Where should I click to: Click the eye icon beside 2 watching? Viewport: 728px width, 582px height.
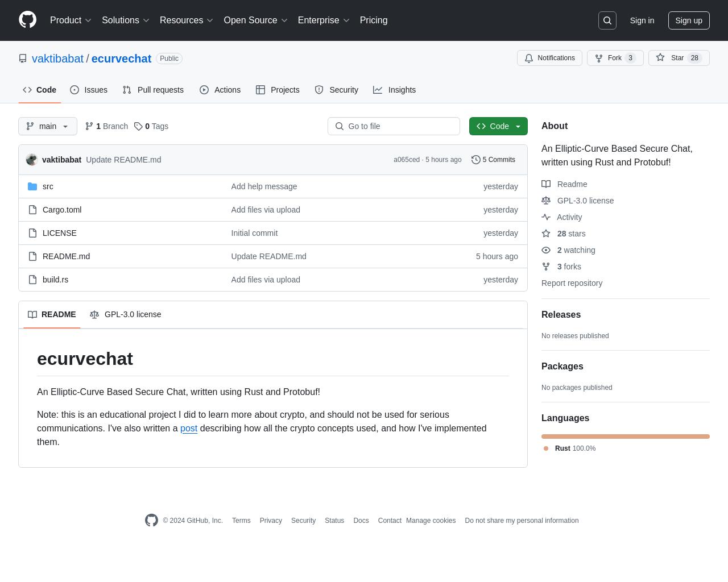point(546,250)
